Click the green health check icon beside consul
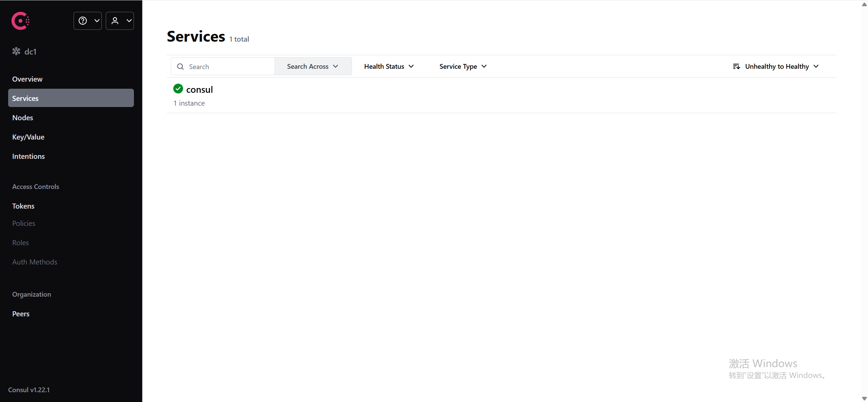 click(178, 88)
